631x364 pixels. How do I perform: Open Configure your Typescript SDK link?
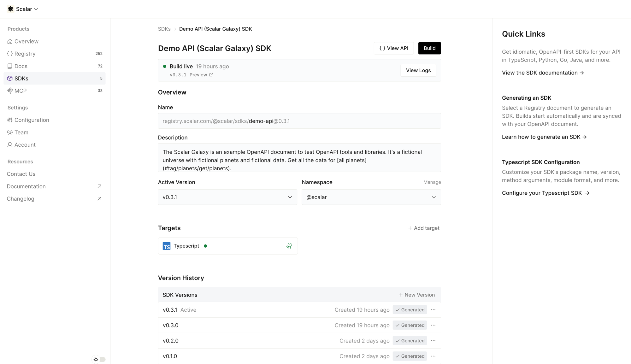click(x=546, y=193)
